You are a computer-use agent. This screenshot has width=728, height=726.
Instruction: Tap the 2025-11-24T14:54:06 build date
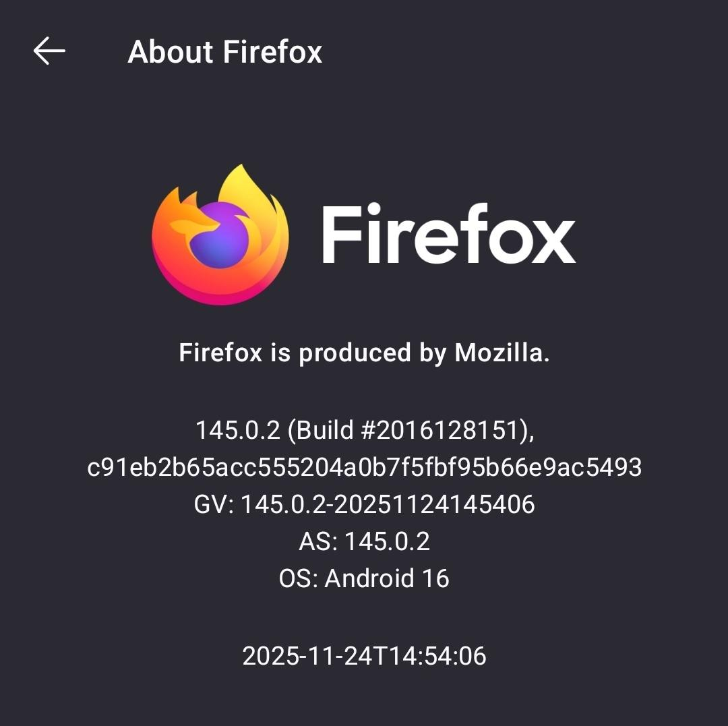[x=365, y=656]
